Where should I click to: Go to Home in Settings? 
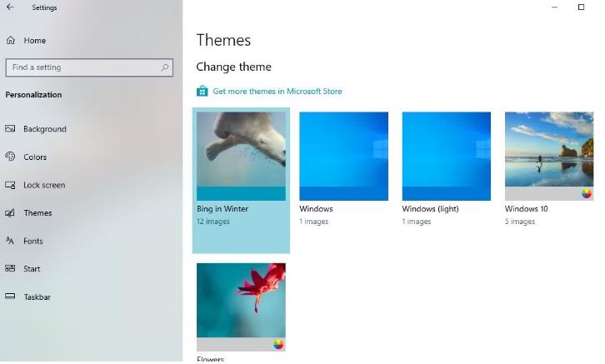[x=35, y=41]
